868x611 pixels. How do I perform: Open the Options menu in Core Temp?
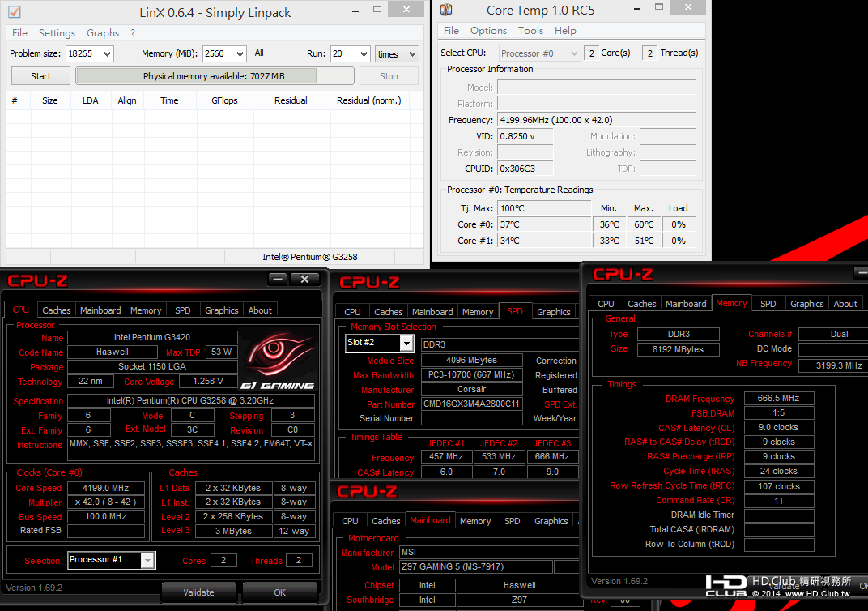[489, 31]
